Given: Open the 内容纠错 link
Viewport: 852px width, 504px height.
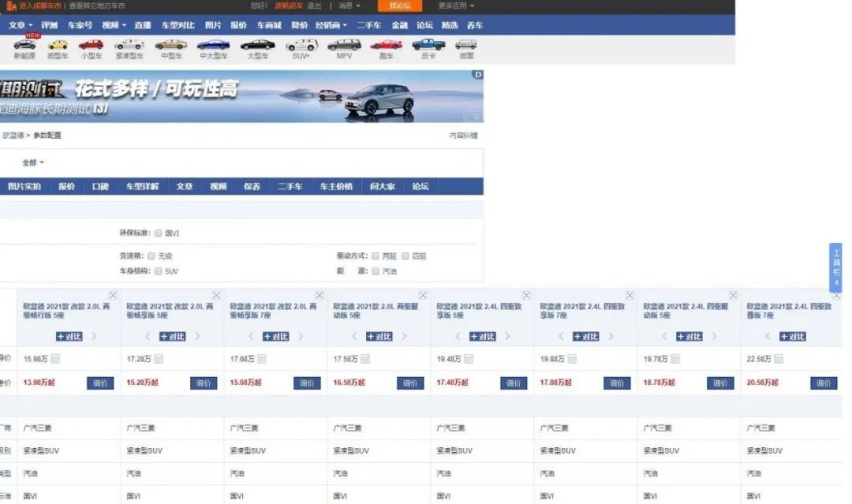Looking at the screenshot, I should (463, 135).
